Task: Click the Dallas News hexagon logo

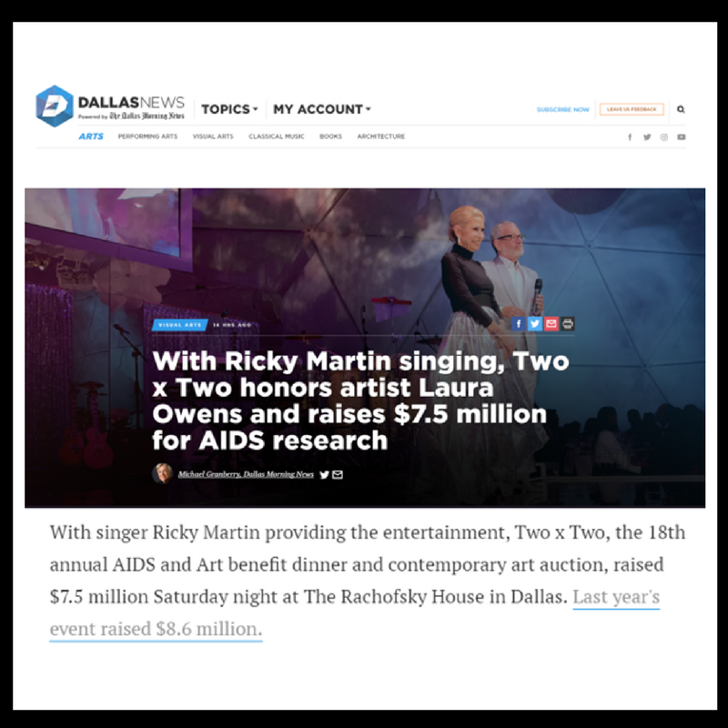Action: click(x=55, y=106)
